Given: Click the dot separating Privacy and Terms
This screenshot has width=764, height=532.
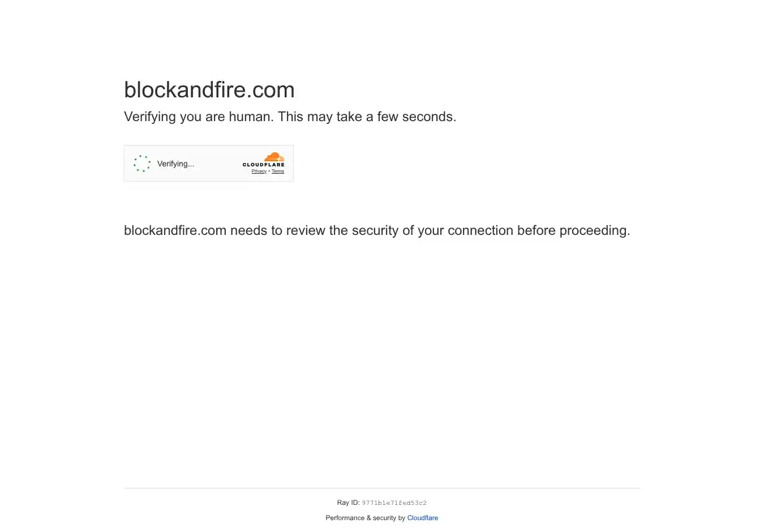Looking at the screenshot, I should tap(269, 171).
